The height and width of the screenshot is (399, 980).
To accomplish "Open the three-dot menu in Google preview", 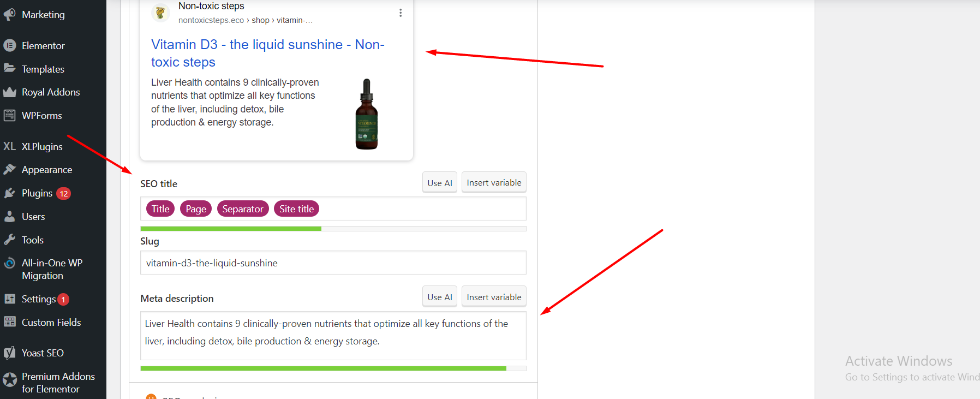I will pyautogui.click(x=401, y=13).
